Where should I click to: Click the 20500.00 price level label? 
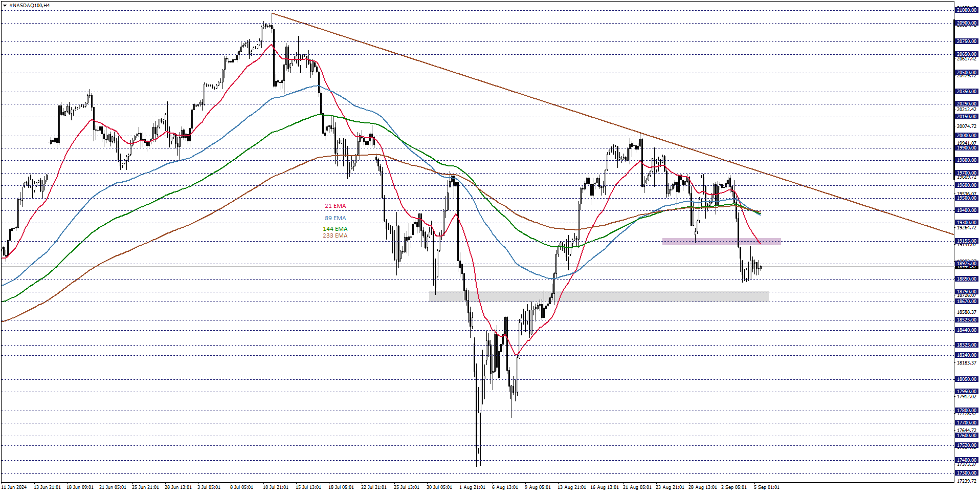click(966, 73)
